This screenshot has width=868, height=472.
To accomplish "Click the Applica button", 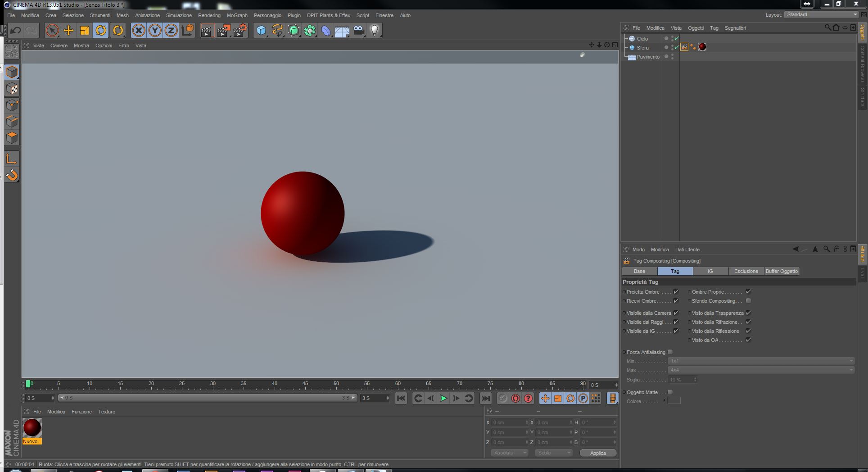I will (598, 453).
